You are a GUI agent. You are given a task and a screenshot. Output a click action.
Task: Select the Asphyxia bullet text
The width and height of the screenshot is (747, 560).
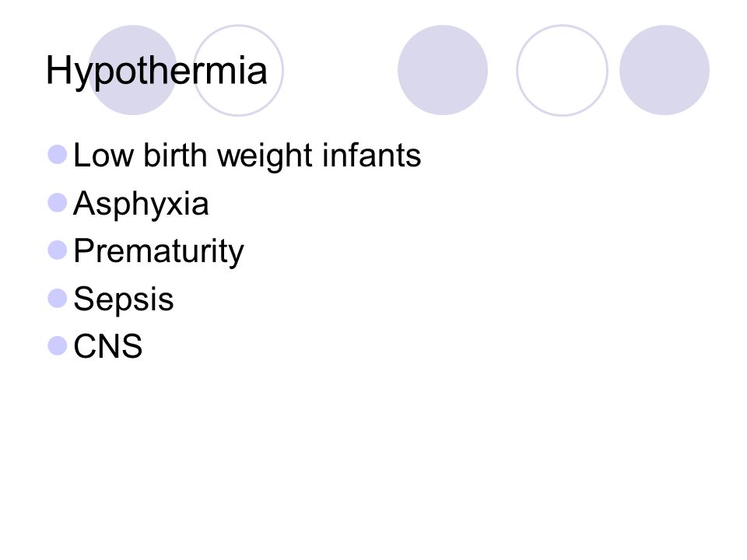tap(141, 205)
